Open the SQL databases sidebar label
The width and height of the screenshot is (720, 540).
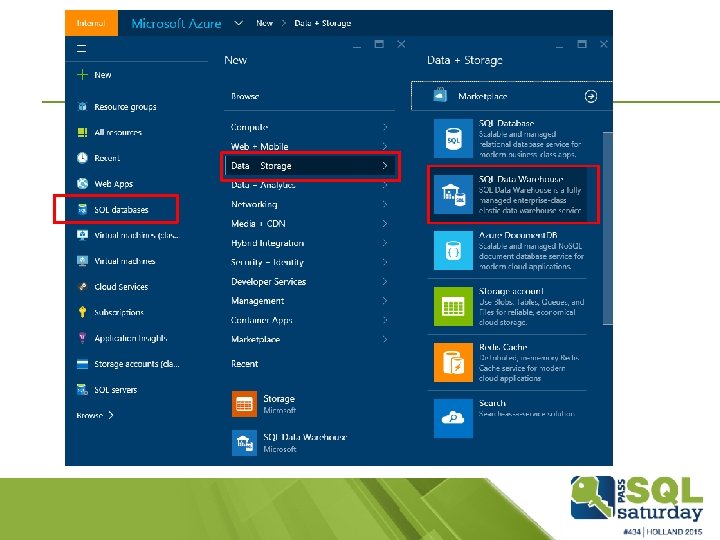[x=121, y=210]
